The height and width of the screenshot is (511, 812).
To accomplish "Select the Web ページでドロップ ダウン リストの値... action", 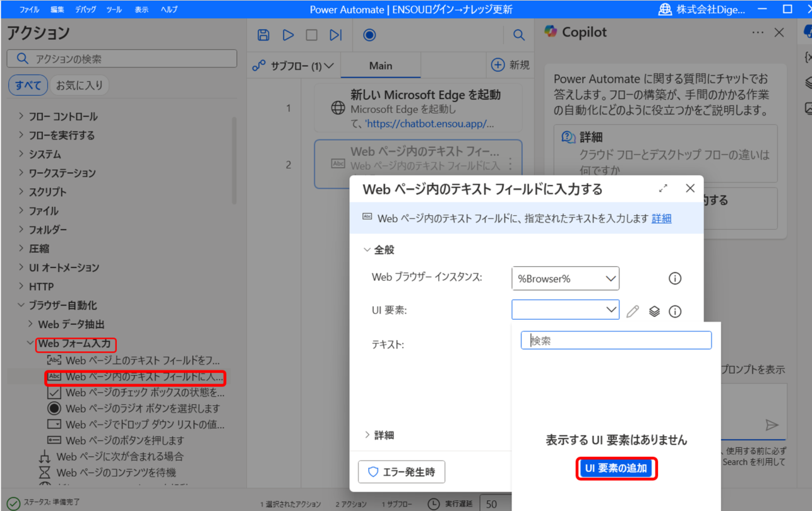I will (135, 424).
